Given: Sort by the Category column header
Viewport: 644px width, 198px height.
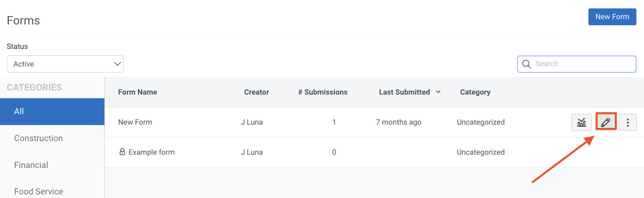Looking at the screenshot, I should [475, 92].
